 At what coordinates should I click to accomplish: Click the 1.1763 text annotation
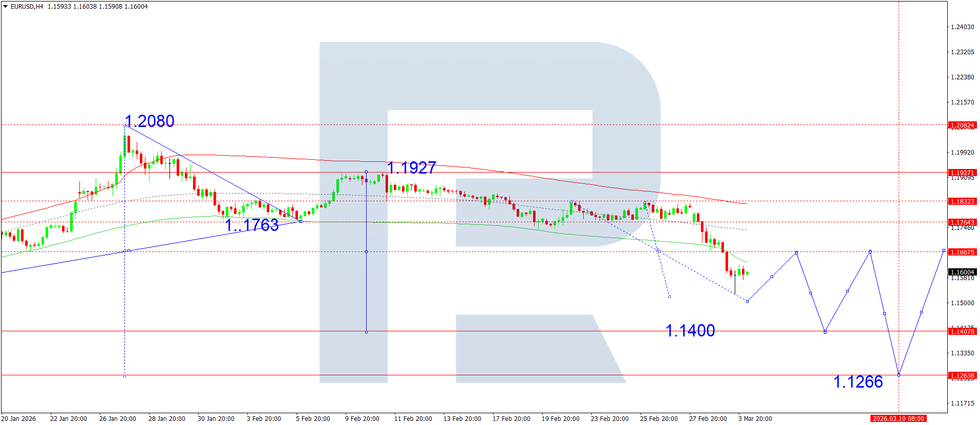coord(252,225)
